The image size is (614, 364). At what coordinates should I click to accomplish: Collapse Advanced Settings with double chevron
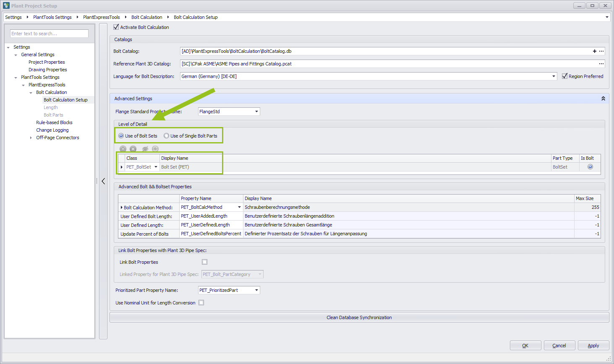(x=603, y=99)
